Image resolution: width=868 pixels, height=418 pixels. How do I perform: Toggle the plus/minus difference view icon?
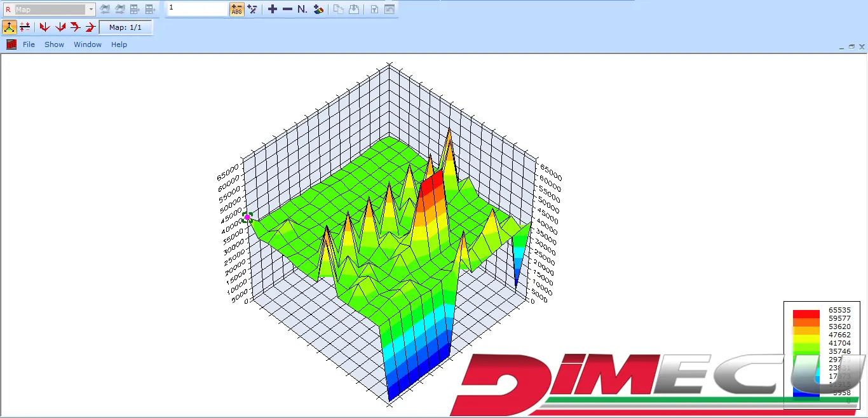click(x=25, y=27)
